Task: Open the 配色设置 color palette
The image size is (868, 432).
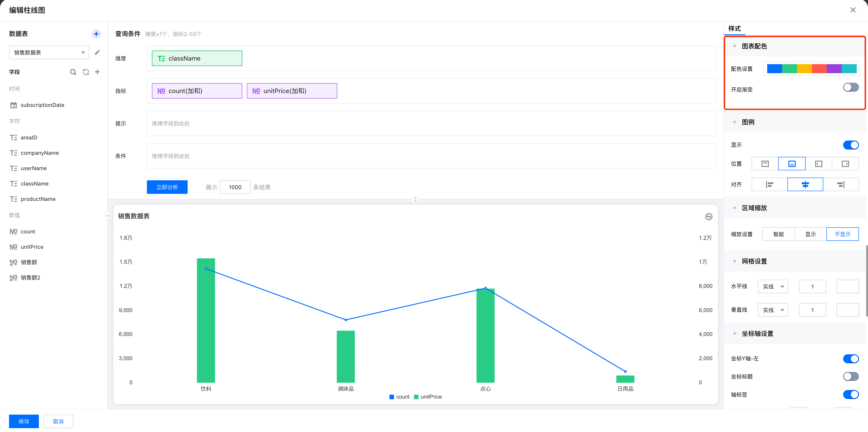Action: (x=811, y=69)
